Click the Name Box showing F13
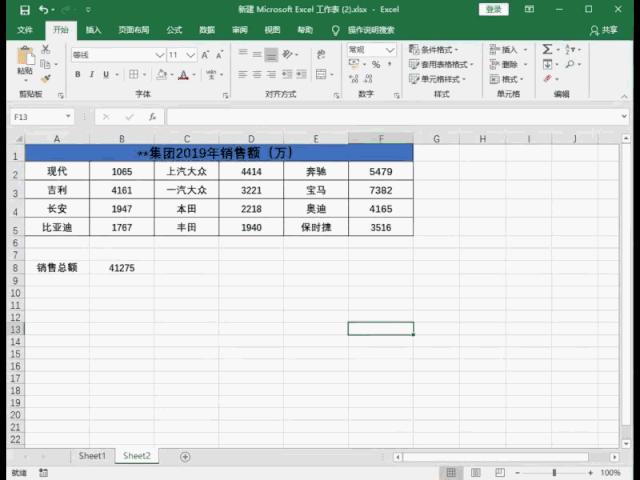The image size is (640, 480). coord(41,117)
